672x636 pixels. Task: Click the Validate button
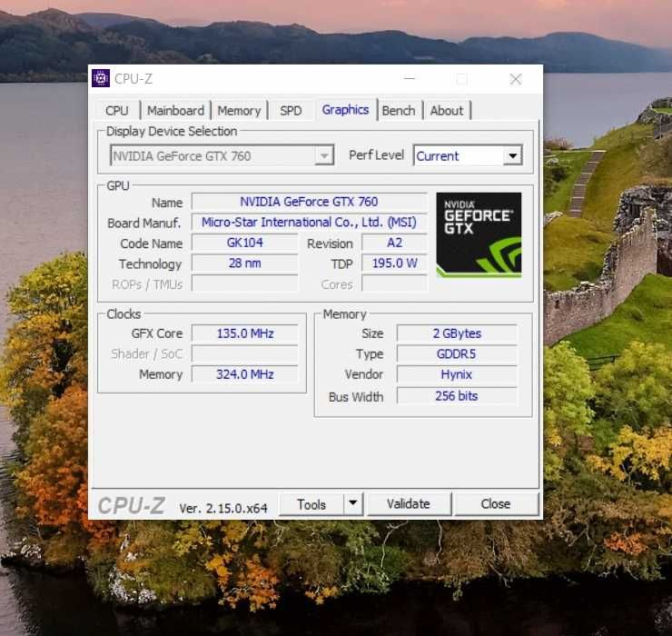coord(409,504)
